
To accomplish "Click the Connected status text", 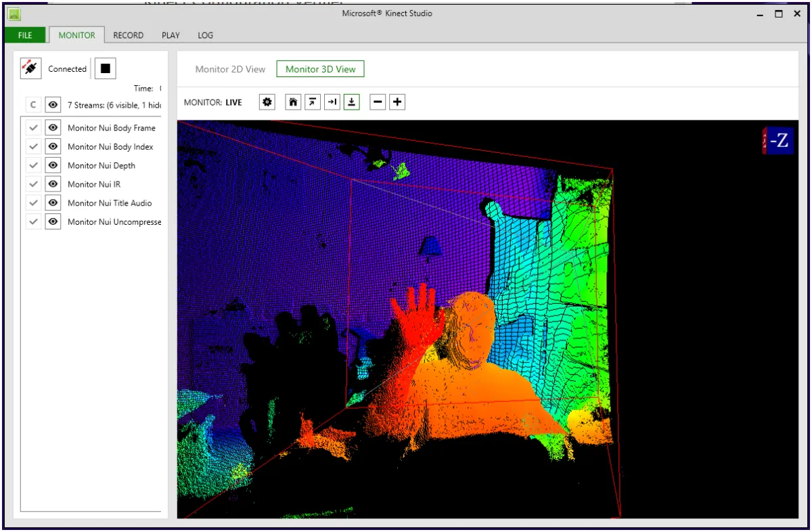I will coord(67,68).
